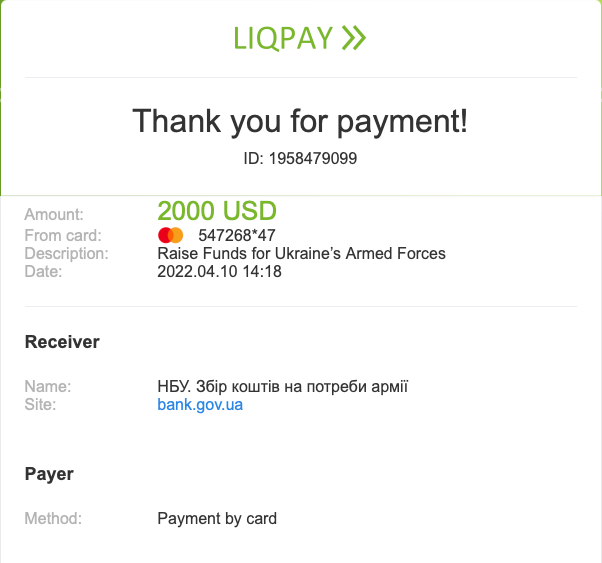Click the Method field label
Screen dimensions: 602x563
click(x=52, y=518)
